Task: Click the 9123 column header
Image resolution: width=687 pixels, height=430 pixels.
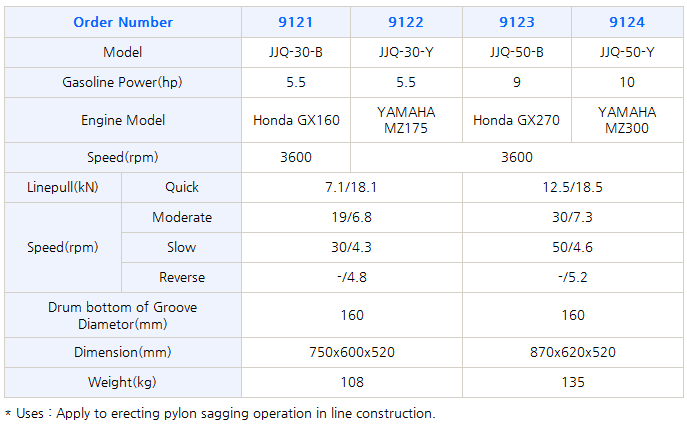Action: pos(516,22)
